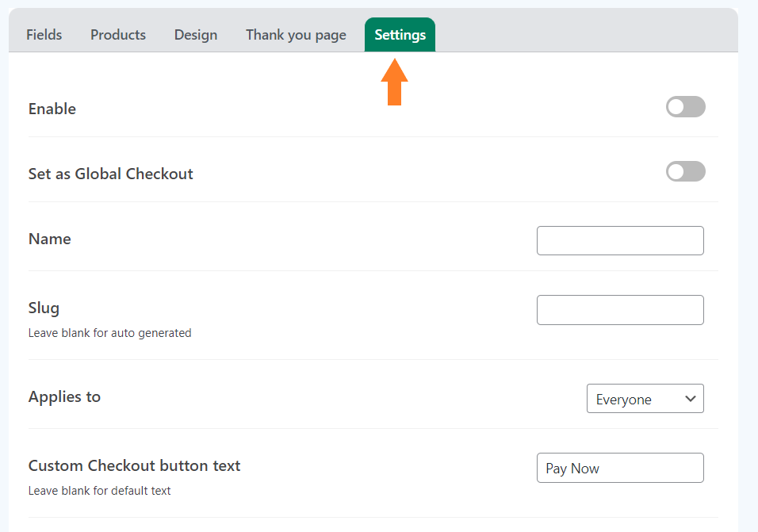Click the chevron arrow beside Everyone
The width and height of the screenshot is (758, 532).
(691, 399)
